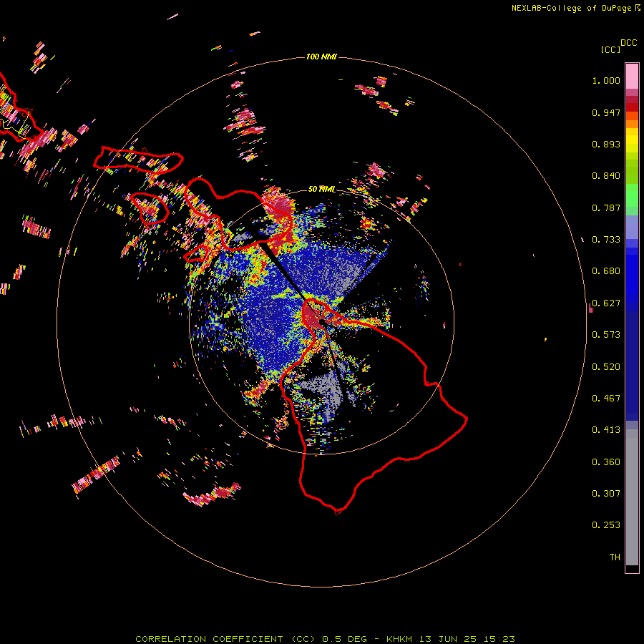The height and width of the screenshot is (644, 644).
Task: Click the 0.413 scale value
Action: [x=606, y=430]
